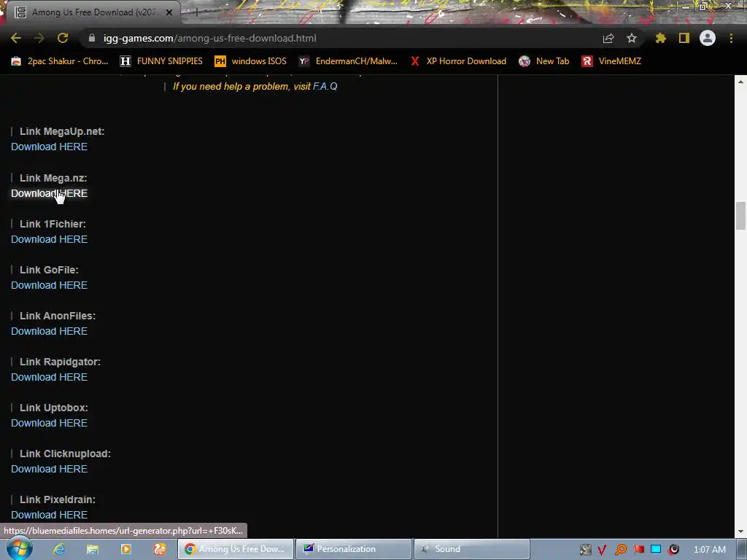Open the EndermanCH/Malw... bookmark

348,61
